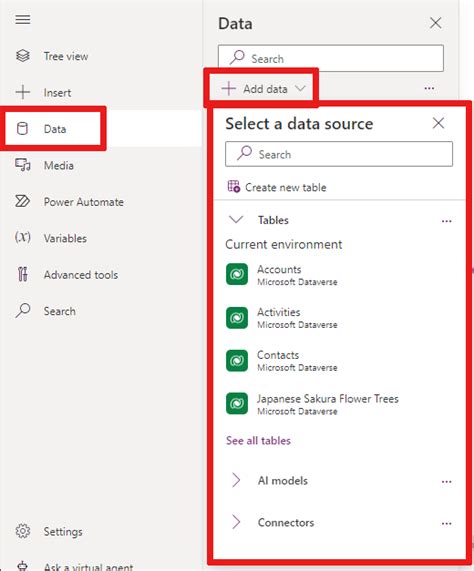
Task: Click the Create new table grid icon
Action: coord(234,186)
